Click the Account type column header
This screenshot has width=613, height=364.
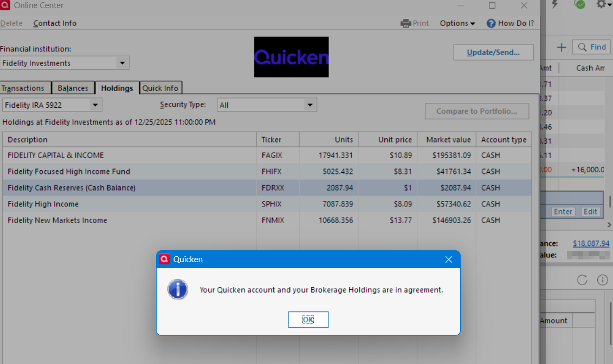pyautogui.click(x=504, y=140)
